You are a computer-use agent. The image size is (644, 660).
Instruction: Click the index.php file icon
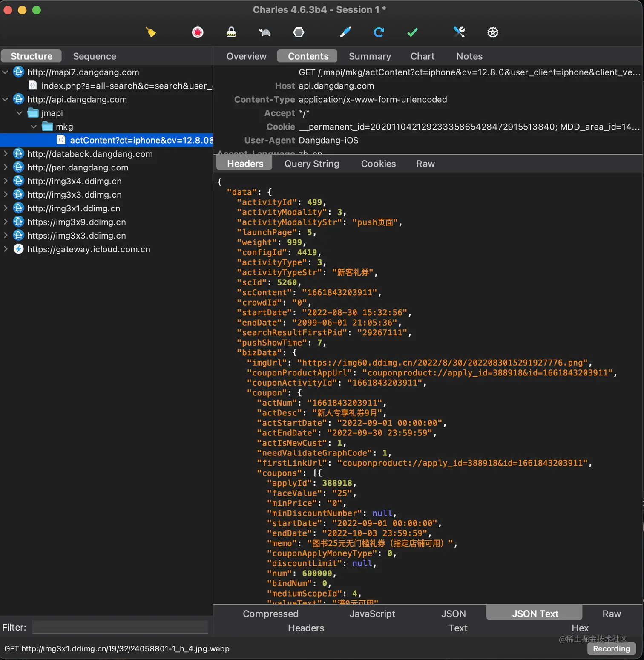point(32,86)
